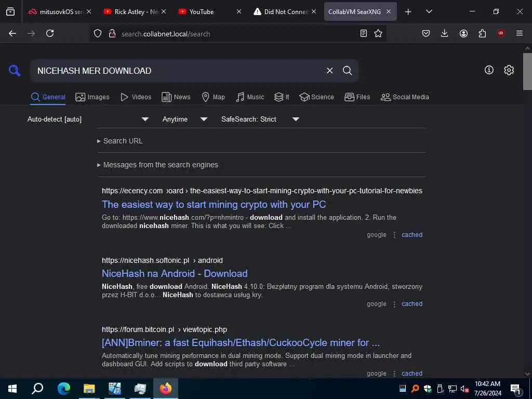
Task: Select the Map search category
Action: tap(213, 97)
